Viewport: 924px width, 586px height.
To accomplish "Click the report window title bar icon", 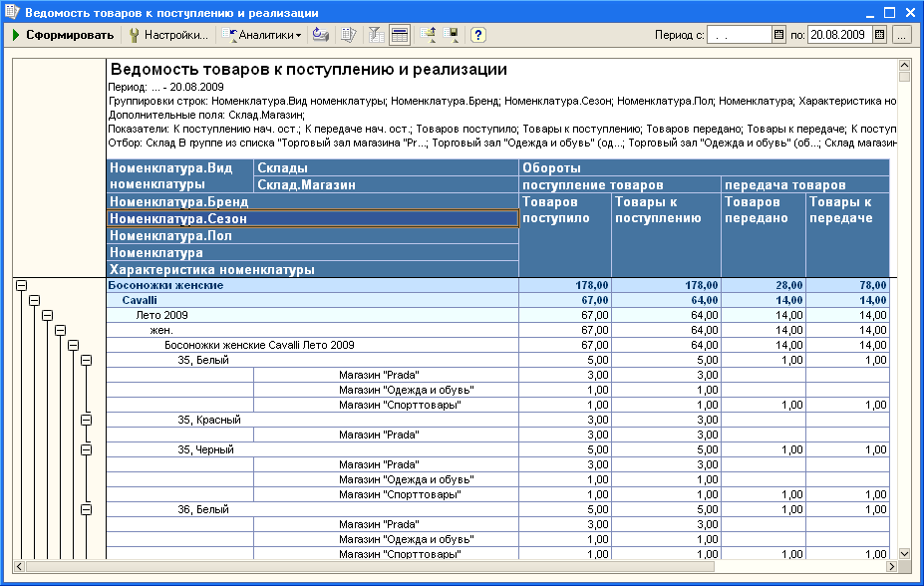I will [x=12, y=12].
